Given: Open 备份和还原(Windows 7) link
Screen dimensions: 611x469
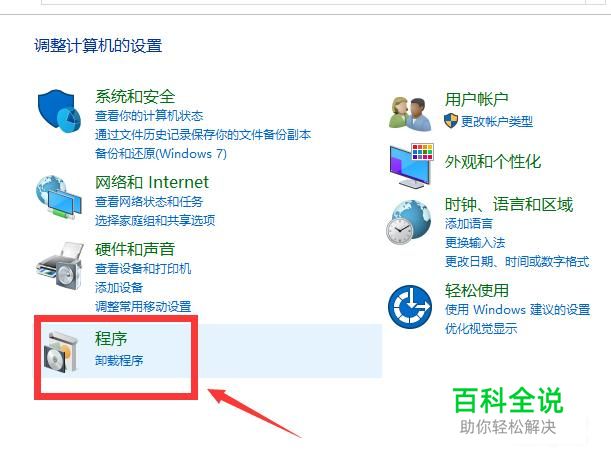Looking at the screenshot, I should click(x=161, y=153).
